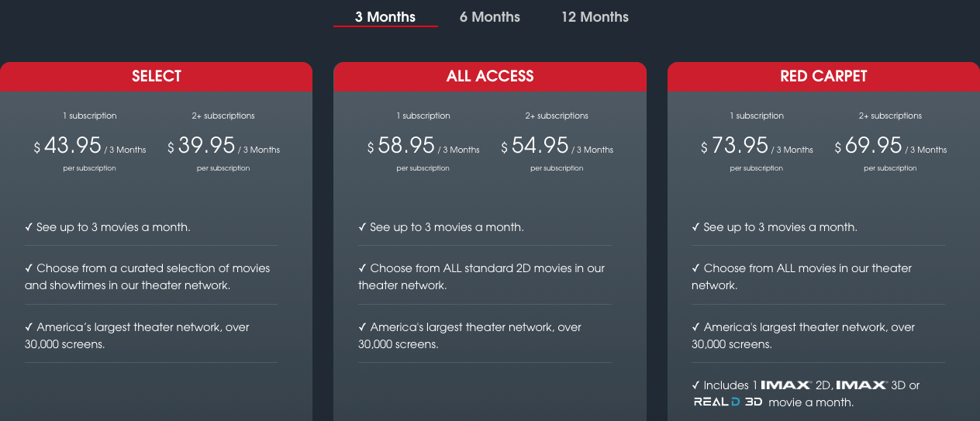Viewport: 980px width, 421px height.
Task: Pick the RED CARPET plan header
Action: tap(823, 76)
